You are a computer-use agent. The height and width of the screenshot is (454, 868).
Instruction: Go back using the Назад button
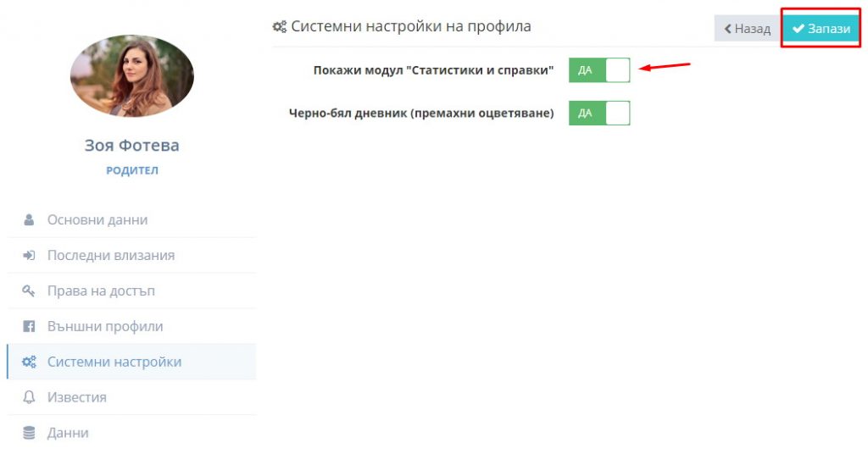748,28
